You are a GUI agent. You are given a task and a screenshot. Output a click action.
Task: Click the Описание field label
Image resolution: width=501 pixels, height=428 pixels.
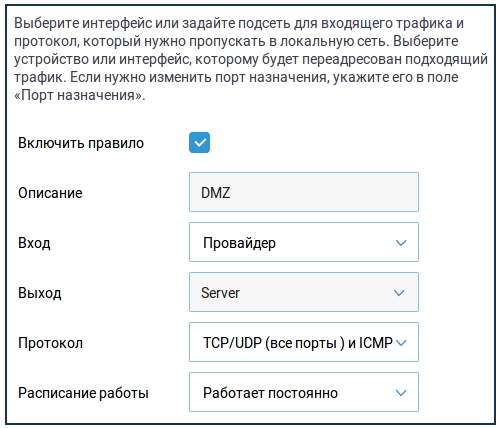[50, 193]
